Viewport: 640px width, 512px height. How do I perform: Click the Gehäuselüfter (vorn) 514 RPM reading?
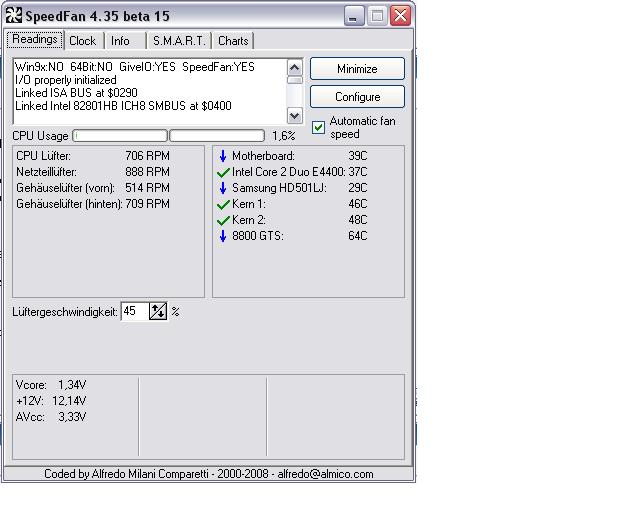pos(93,188)
